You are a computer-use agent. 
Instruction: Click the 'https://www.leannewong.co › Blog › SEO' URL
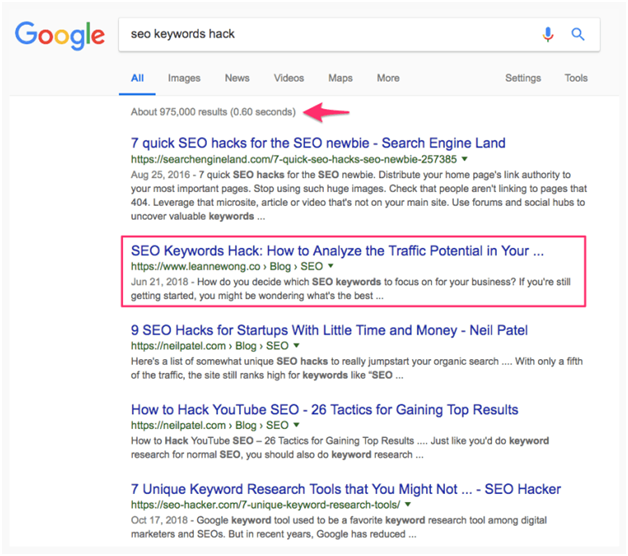(x=227, y=266)
